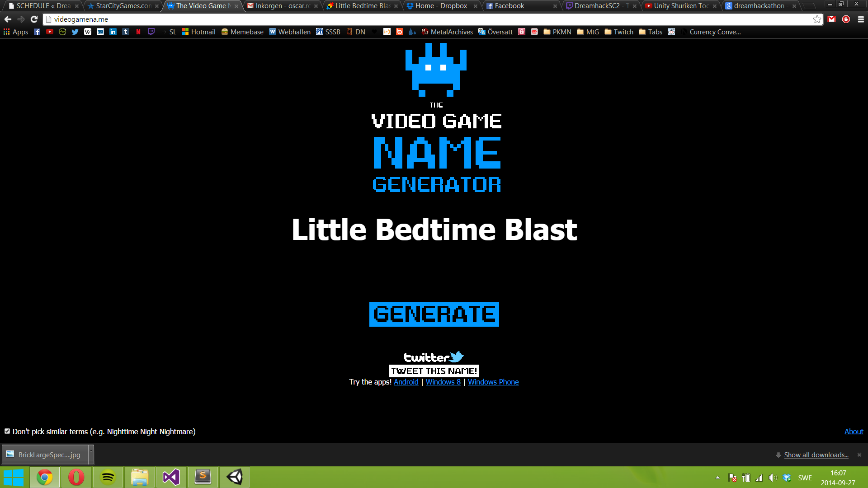Viewport: 868px width, 488px height.
Task: Adjust volume via the speaker tray icon
Action: click(x=773, y=478)
